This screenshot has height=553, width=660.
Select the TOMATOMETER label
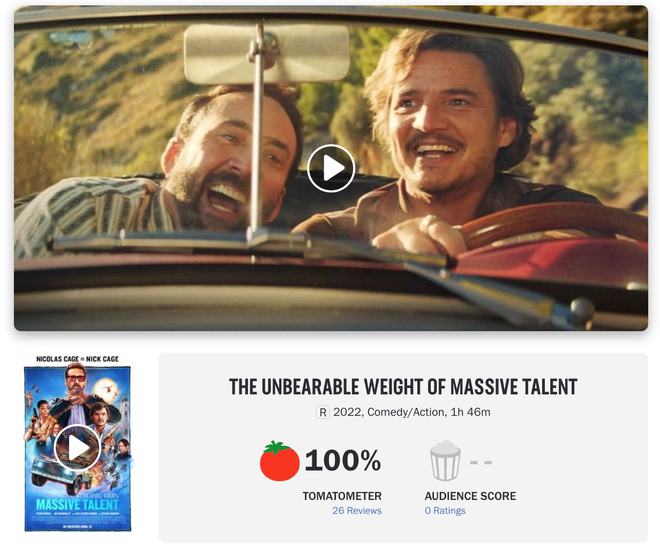click(x=342, y=496)
